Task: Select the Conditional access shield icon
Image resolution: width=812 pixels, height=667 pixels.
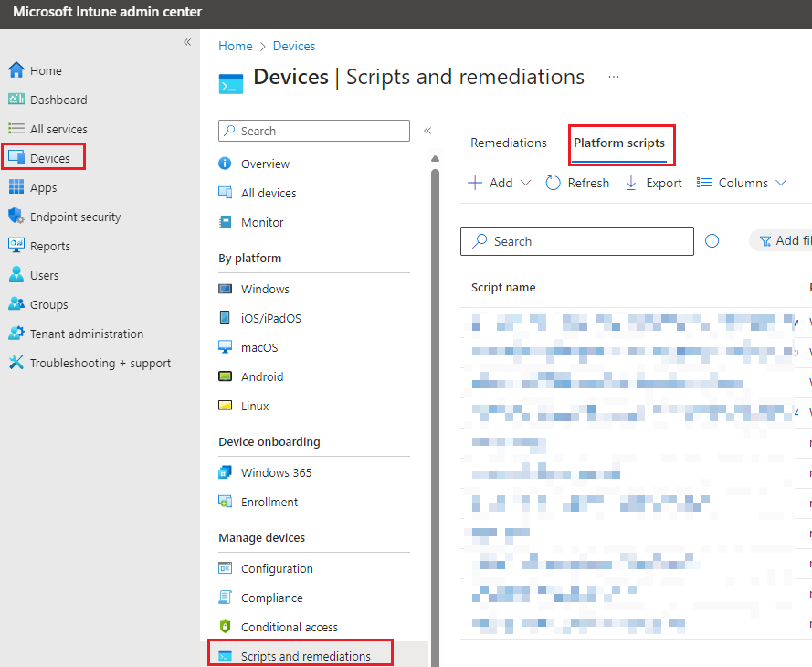Action: coord(225,627)
